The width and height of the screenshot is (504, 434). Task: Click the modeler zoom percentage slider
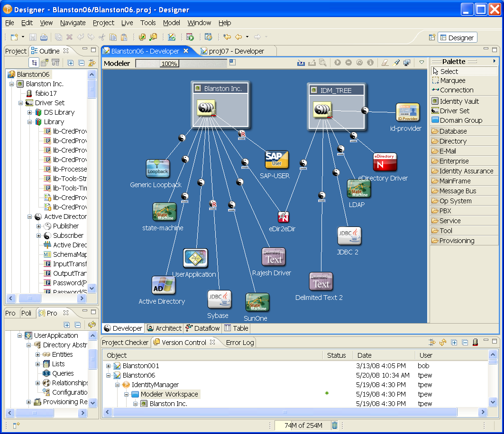181,63
